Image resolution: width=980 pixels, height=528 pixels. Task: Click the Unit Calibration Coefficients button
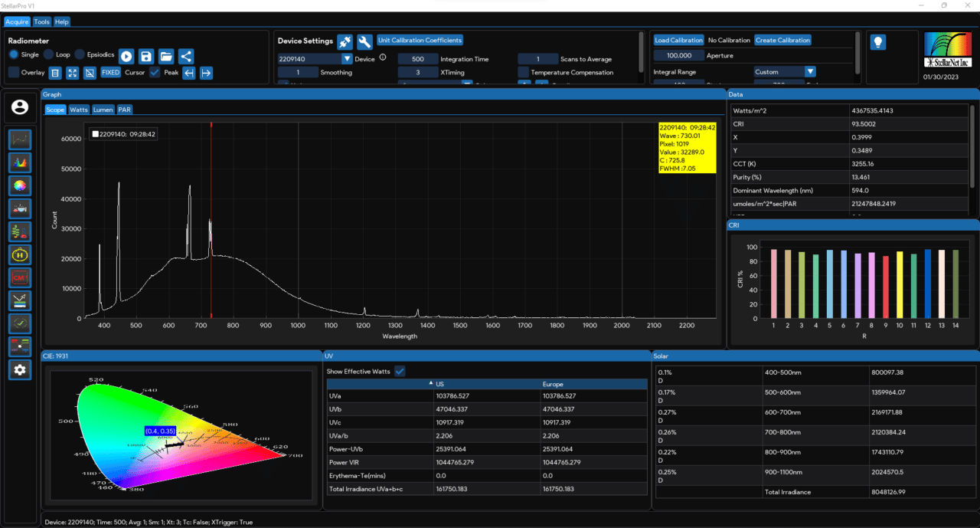[420, 40]
